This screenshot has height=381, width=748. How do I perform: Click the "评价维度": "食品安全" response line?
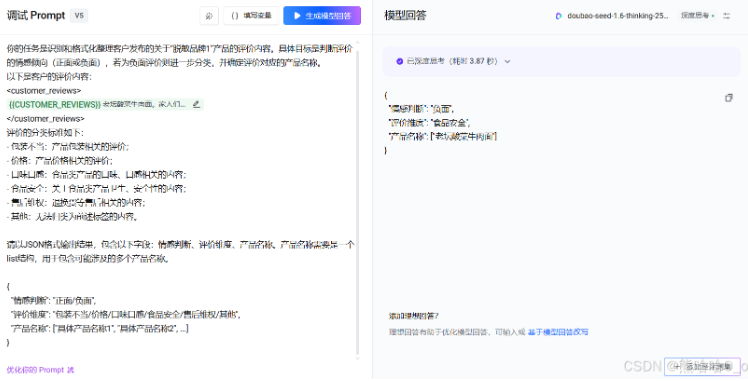click(429, 123)
